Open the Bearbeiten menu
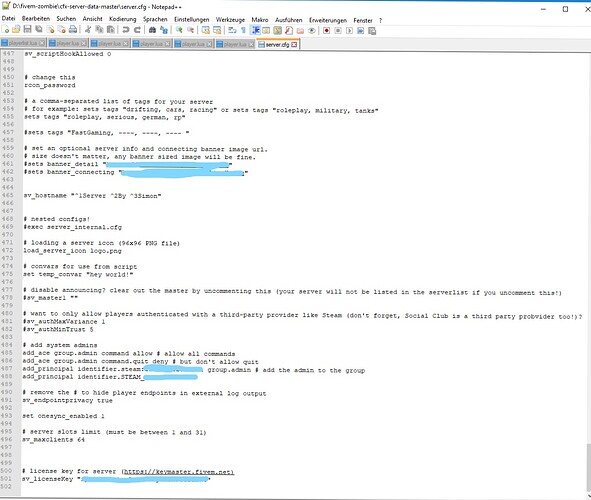 36,18
